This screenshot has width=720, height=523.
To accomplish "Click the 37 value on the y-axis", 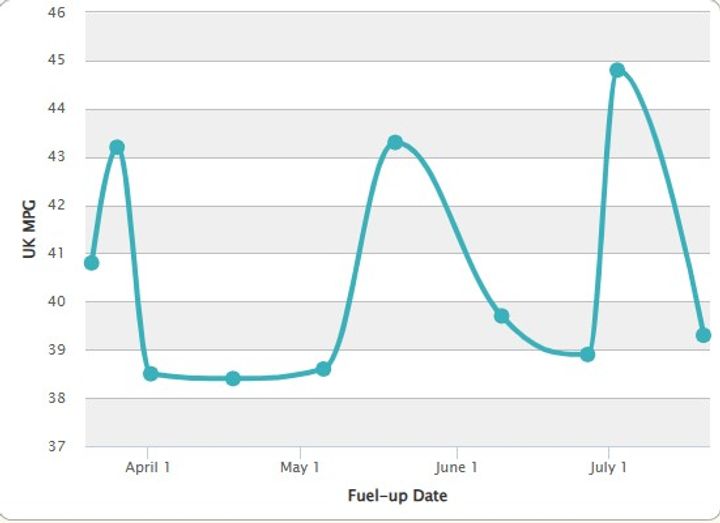I will pos(56,446).
